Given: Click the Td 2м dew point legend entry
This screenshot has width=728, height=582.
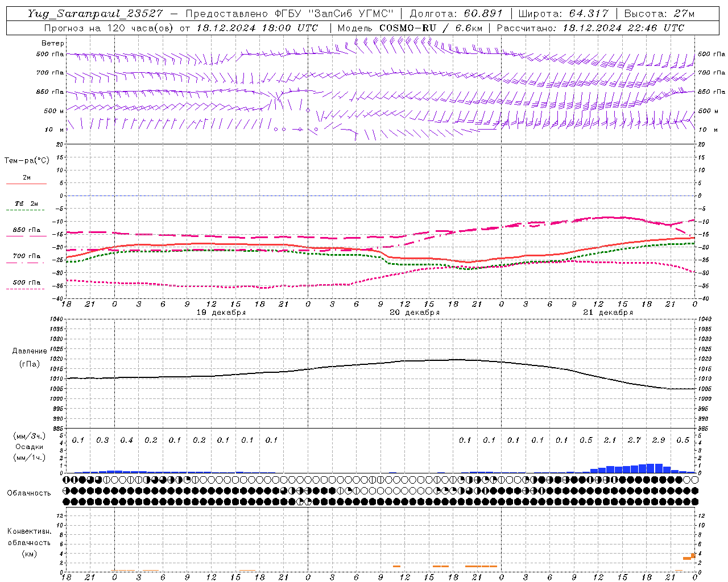Looking at the screenshot, I should 27,203.
